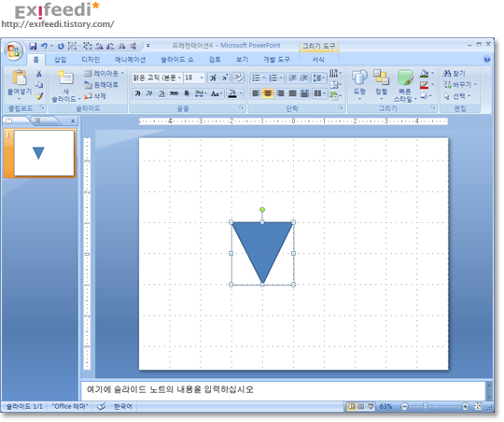Align text right
The width and height of the screenshot is (504, 422).
coord(280,93)
